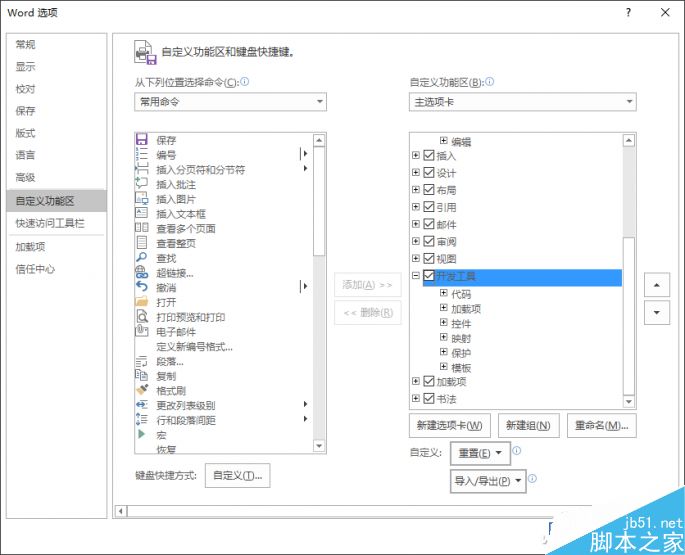The image size is (685, 555).
Task: Click the Change list level icon
Action: (x=142, y=405)
